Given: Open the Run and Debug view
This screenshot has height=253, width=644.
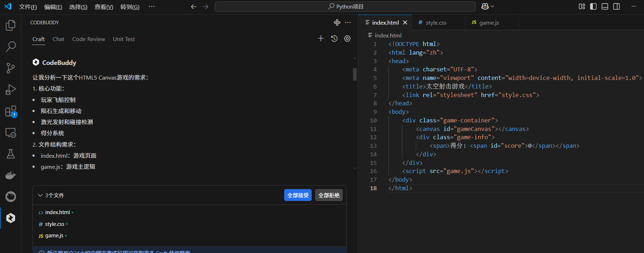Looking at the screenshot, I should click(11, 89).
